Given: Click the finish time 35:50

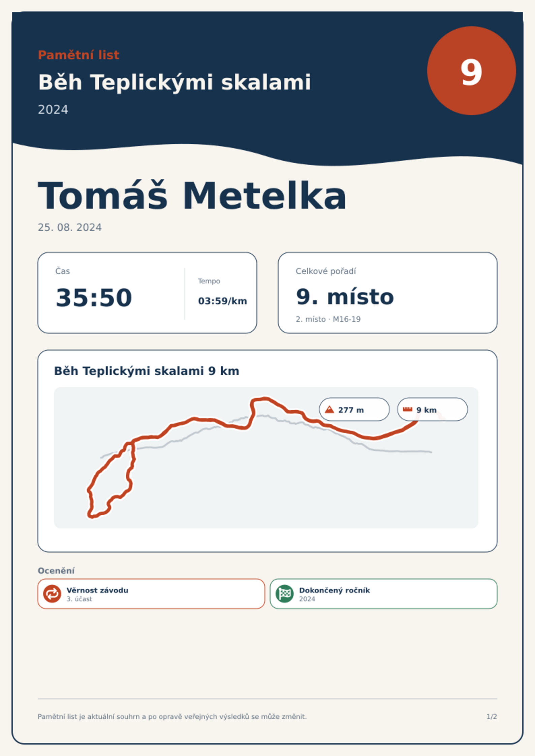Looking at the screenshot, I should click(94, 298).
